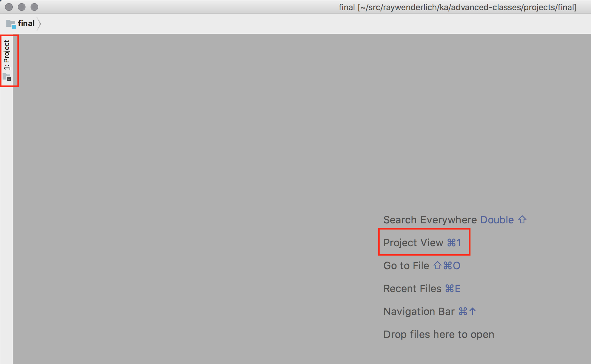Zoom the window with the third title button
The height and width of the screenshot is (364, 591).
click(34, 7)
